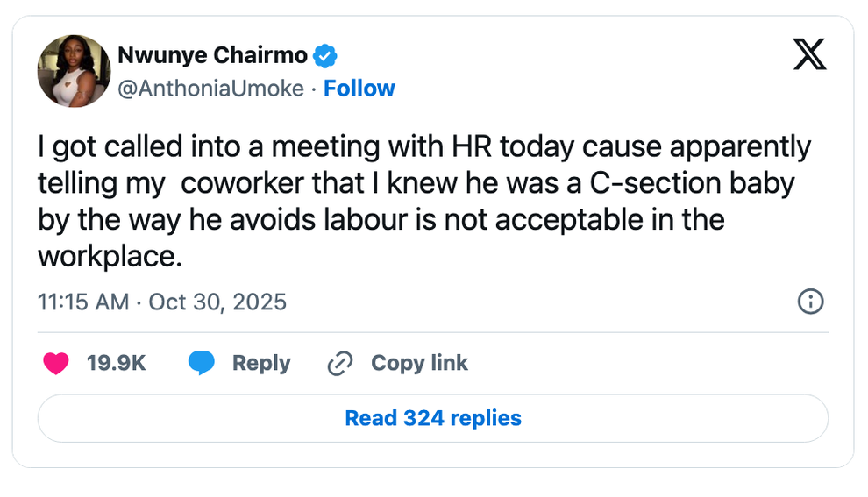This screenshot has width=868, height=497.
Task: Like the tweet with the heart icon
Action: click(56, 363)
